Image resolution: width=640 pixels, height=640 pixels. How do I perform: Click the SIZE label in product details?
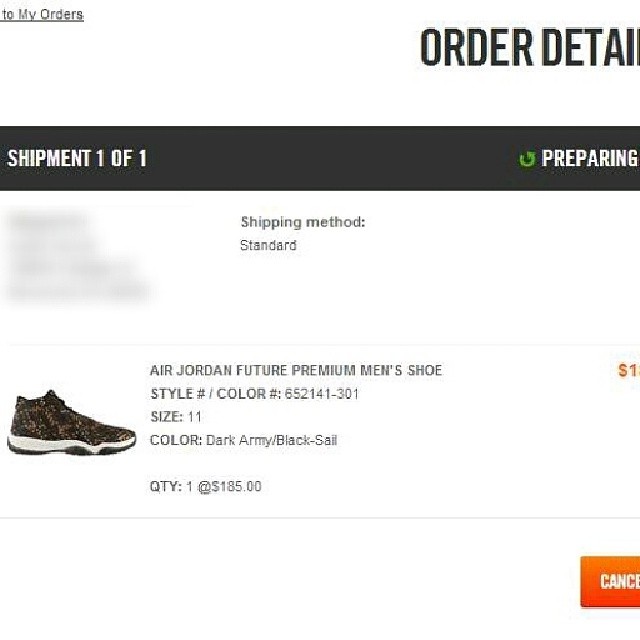166,417
